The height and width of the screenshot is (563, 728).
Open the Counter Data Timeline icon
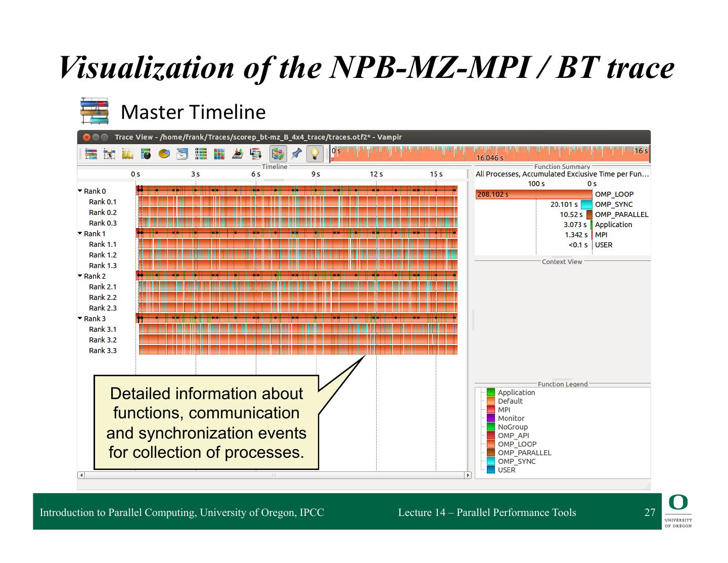click(127, 154)
